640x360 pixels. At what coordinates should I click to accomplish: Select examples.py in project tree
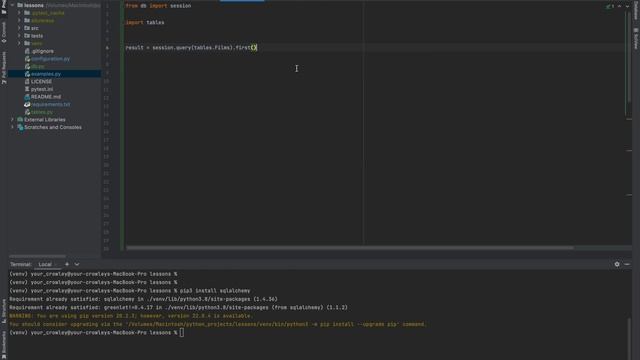pos(46,74)
